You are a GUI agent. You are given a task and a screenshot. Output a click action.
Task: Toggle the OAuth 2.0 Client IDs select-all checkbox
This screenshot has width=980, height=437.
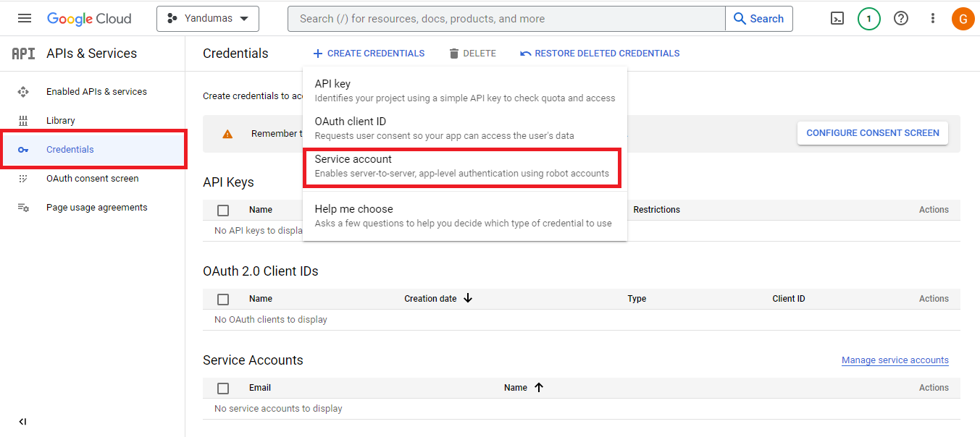[223, 300]
